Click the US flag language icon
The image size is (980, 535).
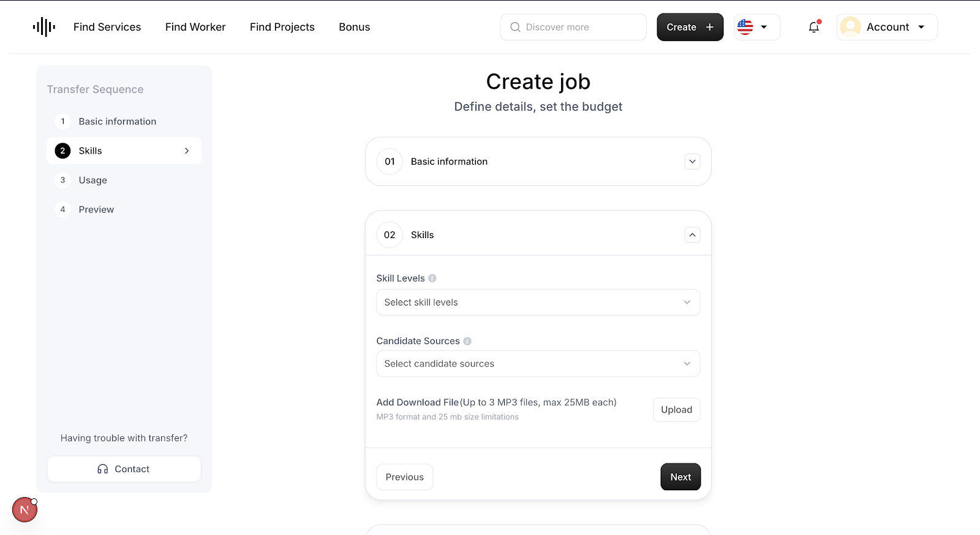pos(745,27)
